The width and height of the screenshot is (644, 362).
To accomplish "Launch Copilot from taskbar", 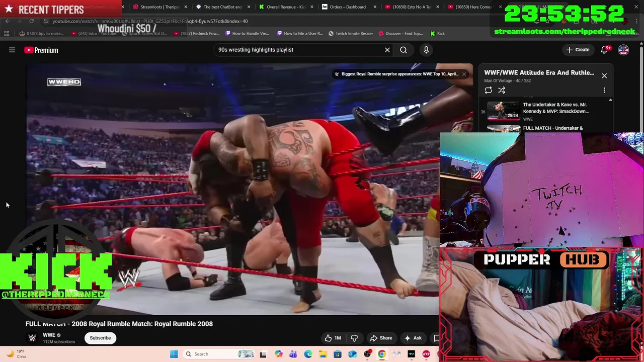I will pos(278,354).
